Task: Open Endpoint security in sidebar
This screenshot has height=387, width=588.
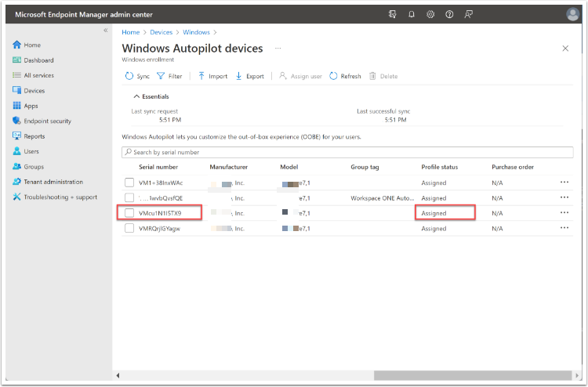Action: pyautogui.click(x=46, y=121)
